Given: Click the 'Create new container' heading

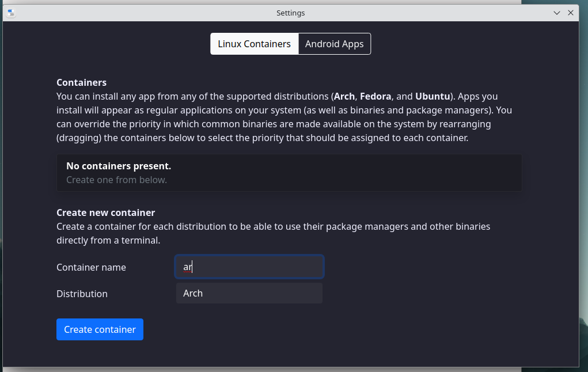Looking at the screenshot, I should click(x=105, y=212).
